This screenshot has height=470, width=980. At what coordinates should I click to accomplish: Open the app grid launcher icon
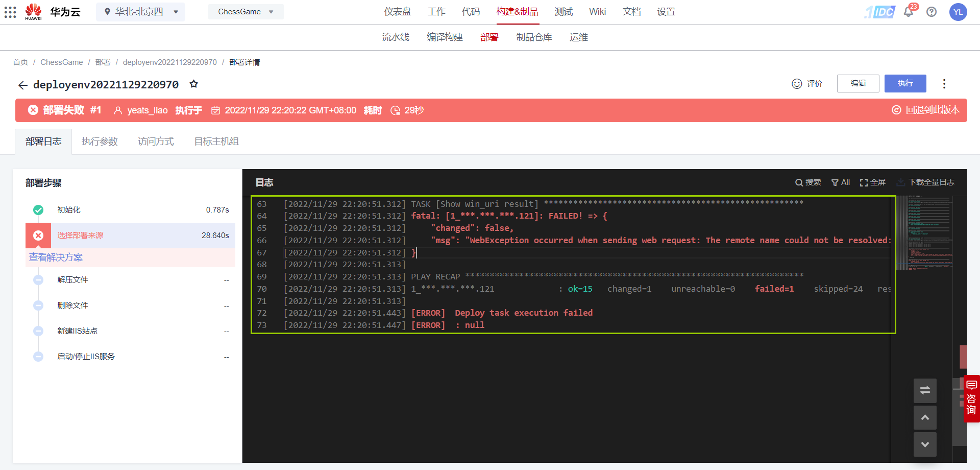(x=10, y=12)
